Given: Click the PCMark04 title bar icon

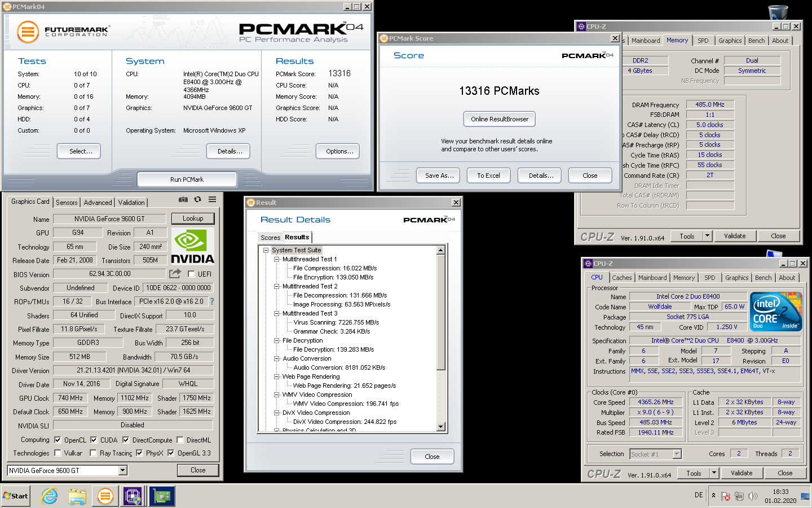Looking at the screenshot, I should pyautogui.click(x=7, y=7).
